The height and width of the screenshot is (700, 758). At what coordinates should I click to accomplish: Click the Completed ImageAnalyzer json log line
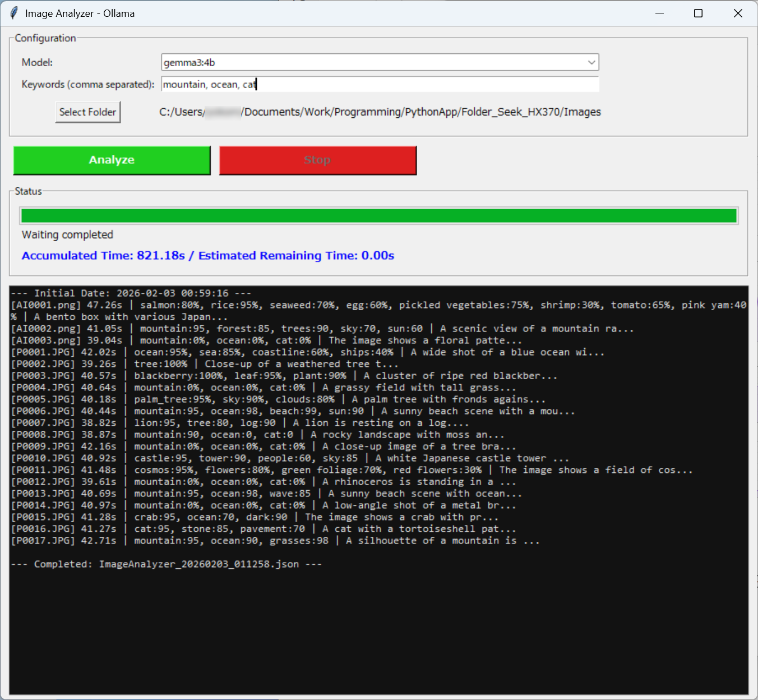(x=167, y=564)
